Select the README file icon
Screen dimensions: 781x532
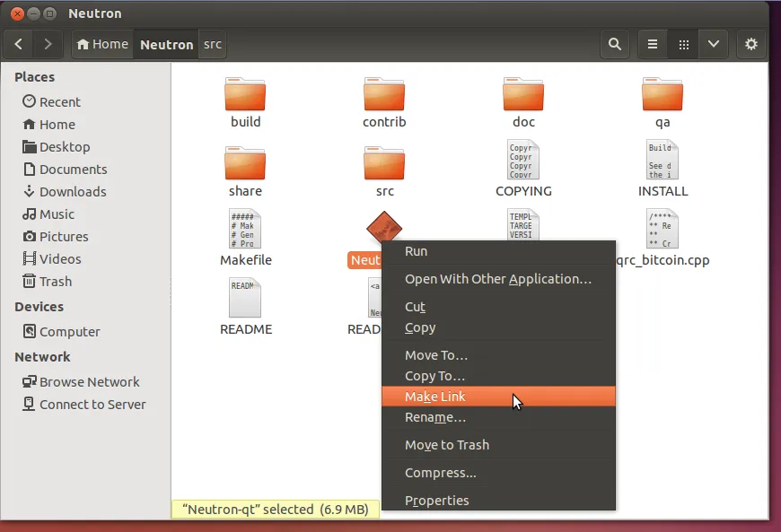pyautogui.click(x=245, y=298)
